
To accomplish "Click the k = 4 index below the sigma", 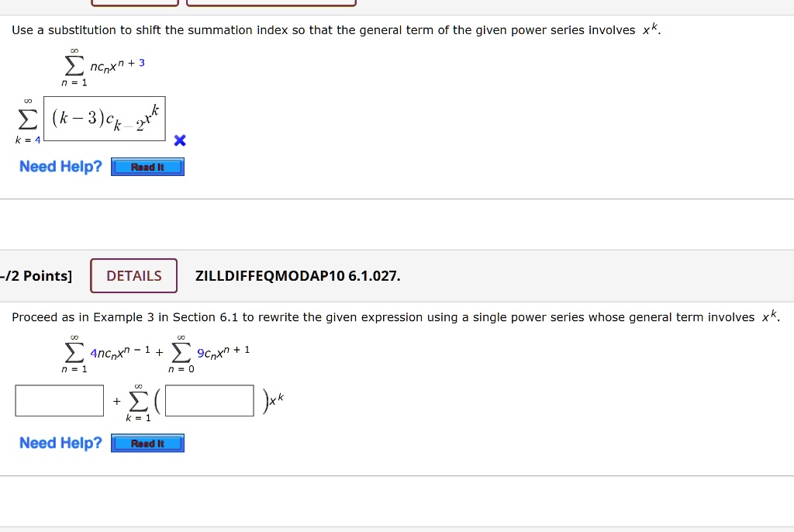I will (26, 140).
